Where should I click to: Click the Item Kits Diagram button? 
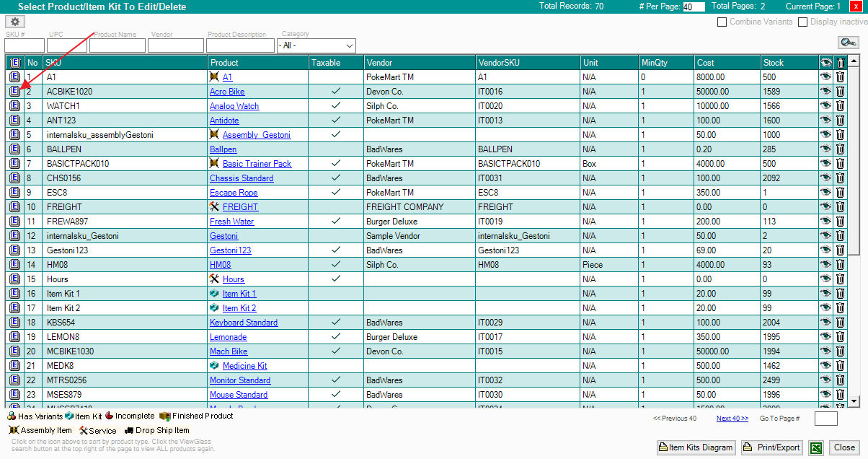click(x=696, y=447)
